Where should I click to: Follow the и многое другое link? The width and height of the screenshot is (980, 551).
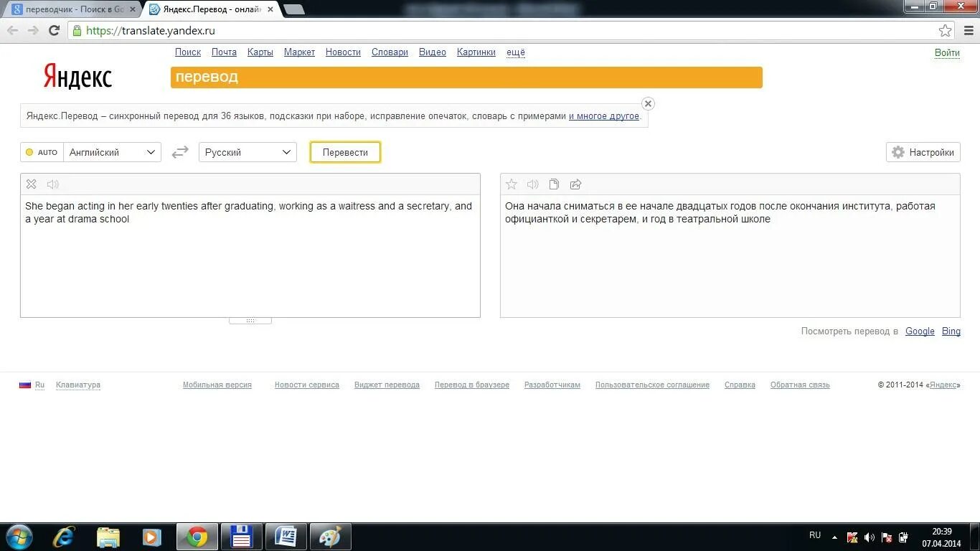coord(603,116)
